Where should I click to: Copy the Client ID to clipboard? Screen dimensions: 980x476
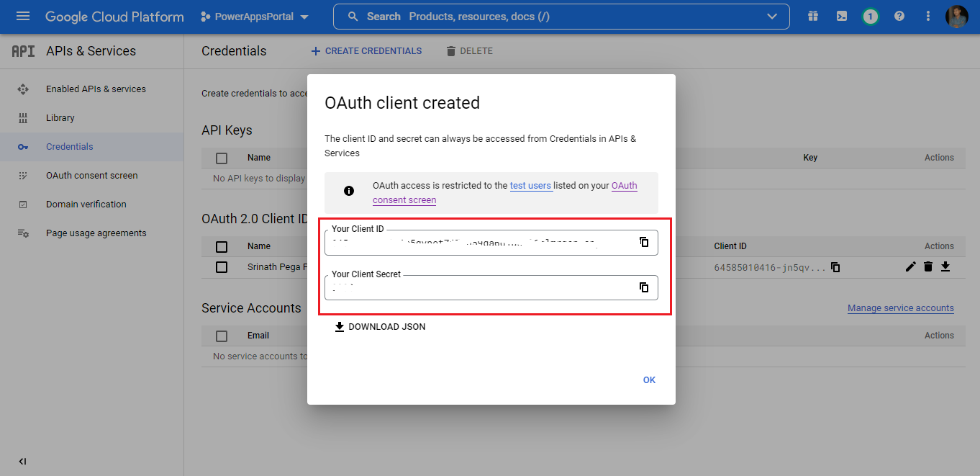(644, 242)
